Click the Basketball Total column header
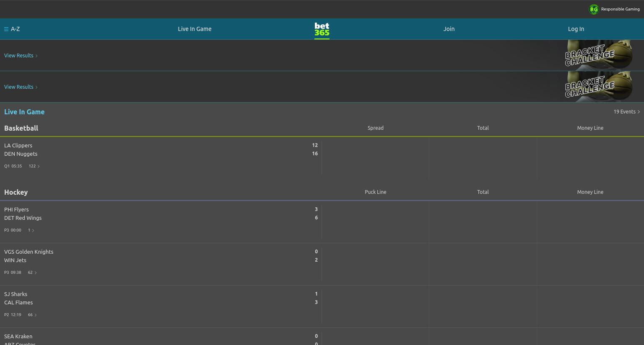The height and width of the screenshot is (345, 644). pyautogui.click(x=483, y=128)
